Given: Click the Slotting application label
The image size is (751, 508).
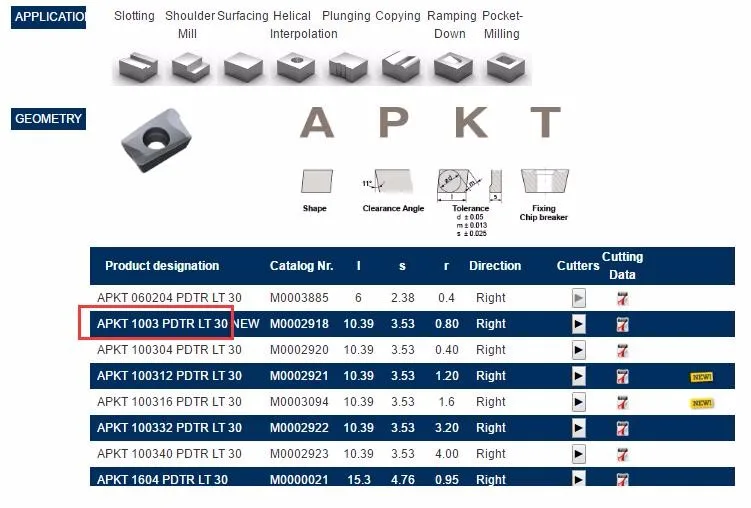Looking at the screenshot, I should point(134,16).
